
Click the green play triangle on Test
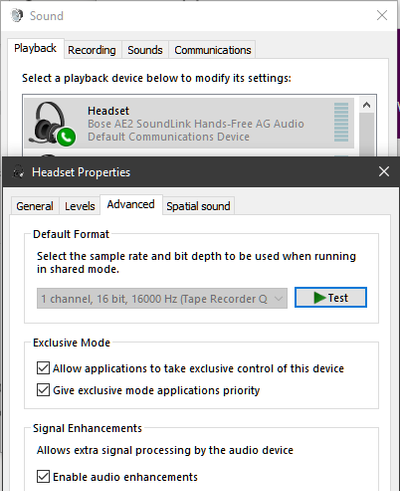tap(320, 298)
